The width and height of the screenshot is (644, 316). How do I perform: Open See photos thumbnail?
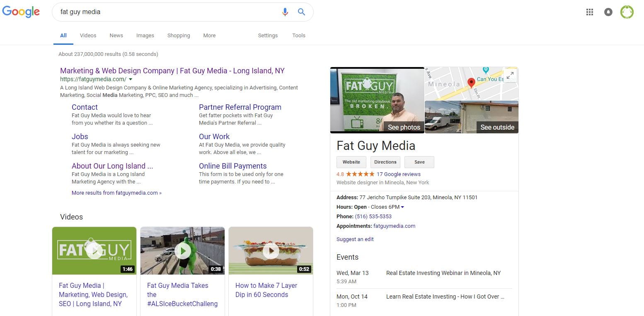tap(377, 100)
